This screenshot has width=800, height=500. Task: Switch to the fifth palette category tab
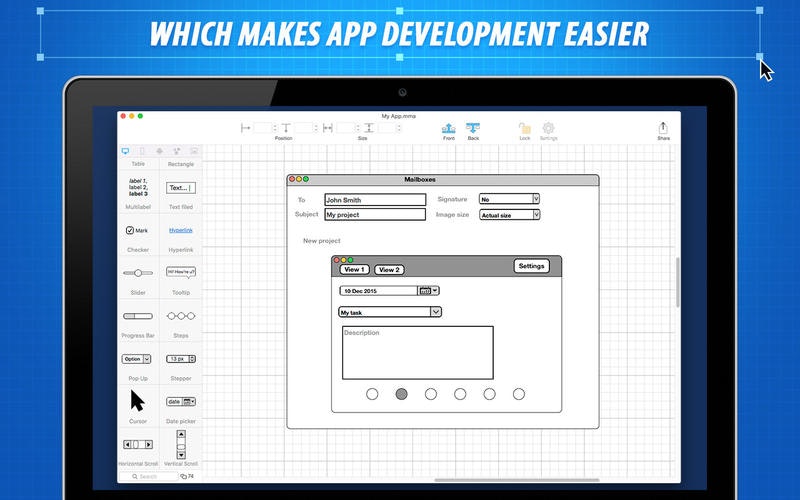click(x=194, y=151)
